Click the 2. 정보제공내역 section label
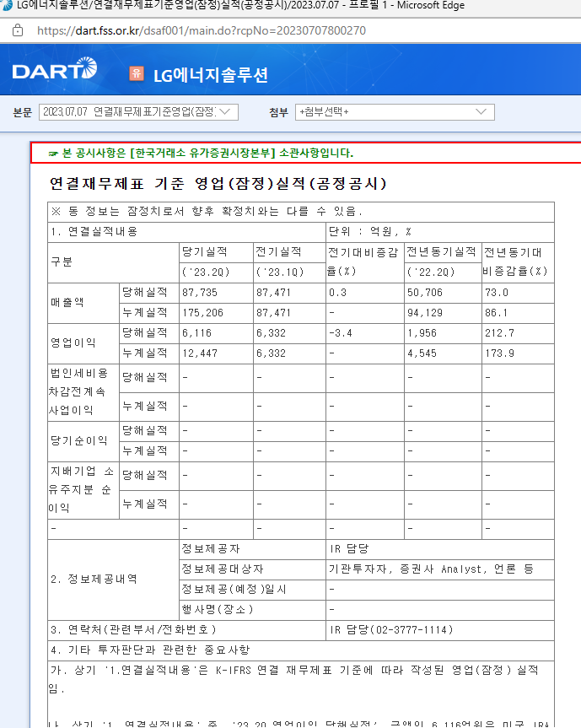Viewport: 581px width, 728px height. pos(94,580)
